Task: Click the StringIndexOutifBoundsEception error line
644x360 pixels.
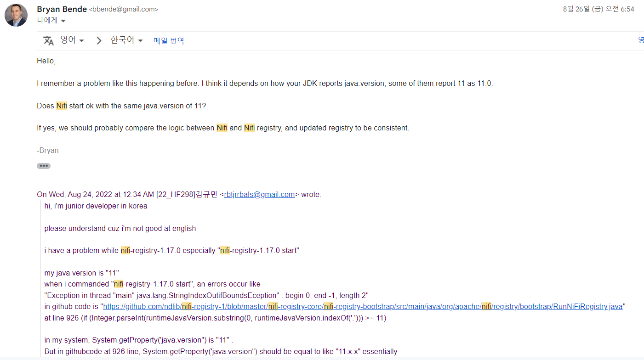Action: click(x=207, y=296)
